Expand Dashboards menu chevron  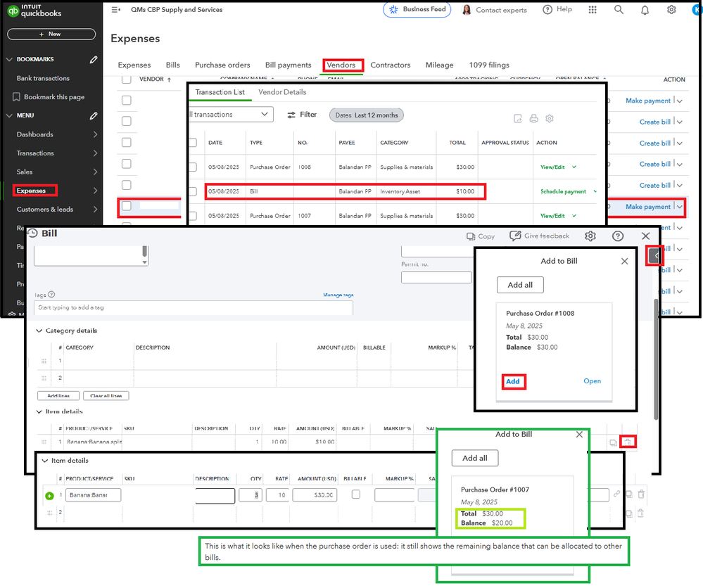pyautogui.click(x=95, y=134)
